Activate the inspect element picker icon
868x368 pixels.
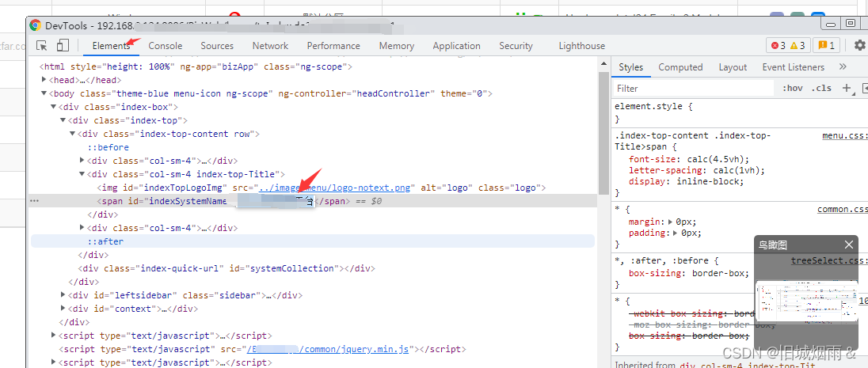coord(42,45)
